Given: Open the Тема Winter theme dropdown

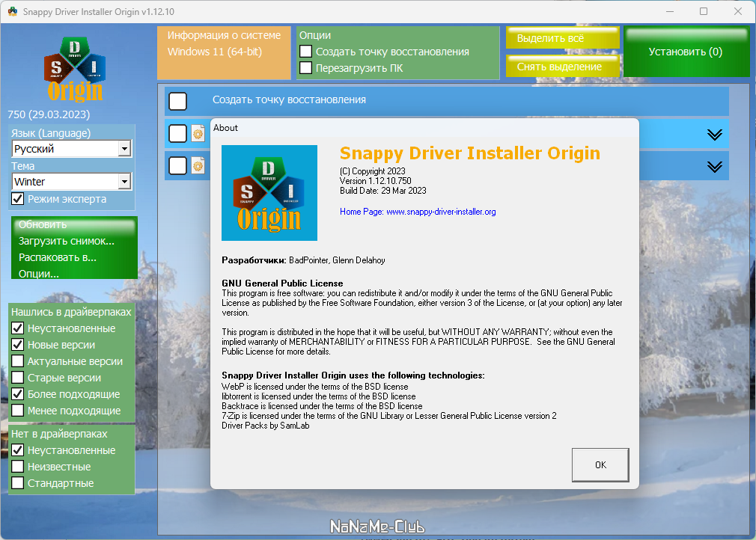Looking at the screenshot, I should coord(71,182).
